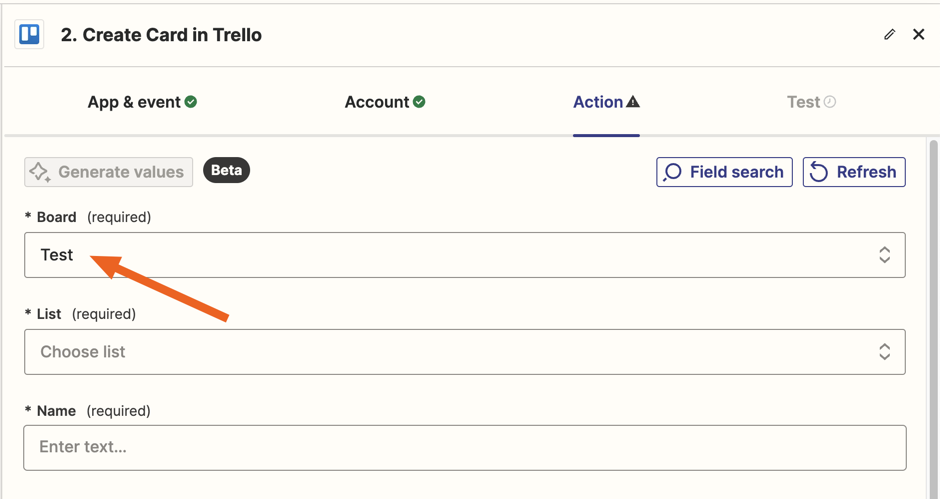The height and width of the screenshot is (499, 940).
Task: Switch to the Account tab
Action: tap(385, 102)
